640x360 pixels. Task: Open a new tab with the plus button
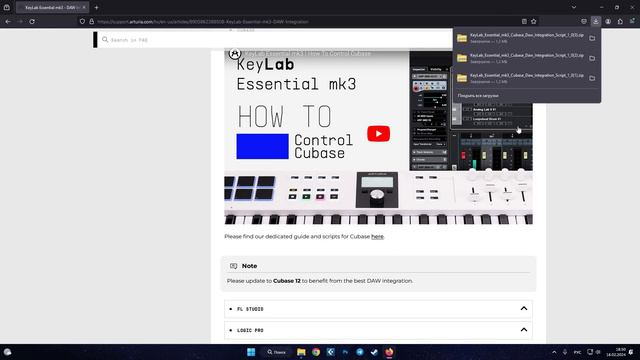coord(96,7)
